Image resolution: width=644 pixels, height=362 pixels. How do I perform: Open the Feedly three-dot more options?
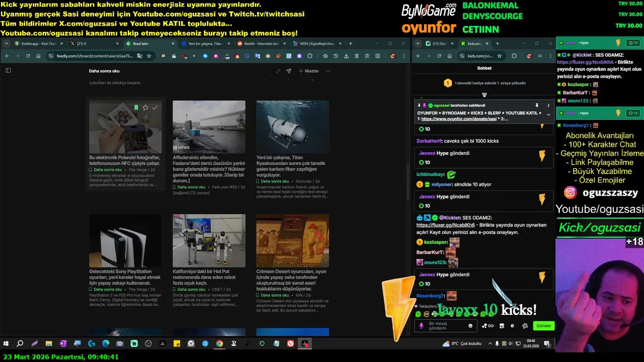pyautogui.click(x=328, y=71)
